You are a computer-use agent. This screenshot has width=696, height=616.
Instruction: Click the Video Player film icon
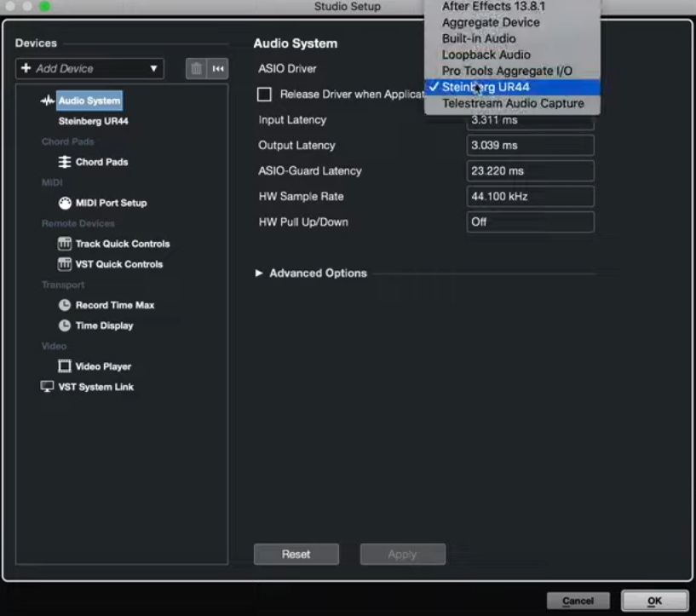tap(65, 366)
